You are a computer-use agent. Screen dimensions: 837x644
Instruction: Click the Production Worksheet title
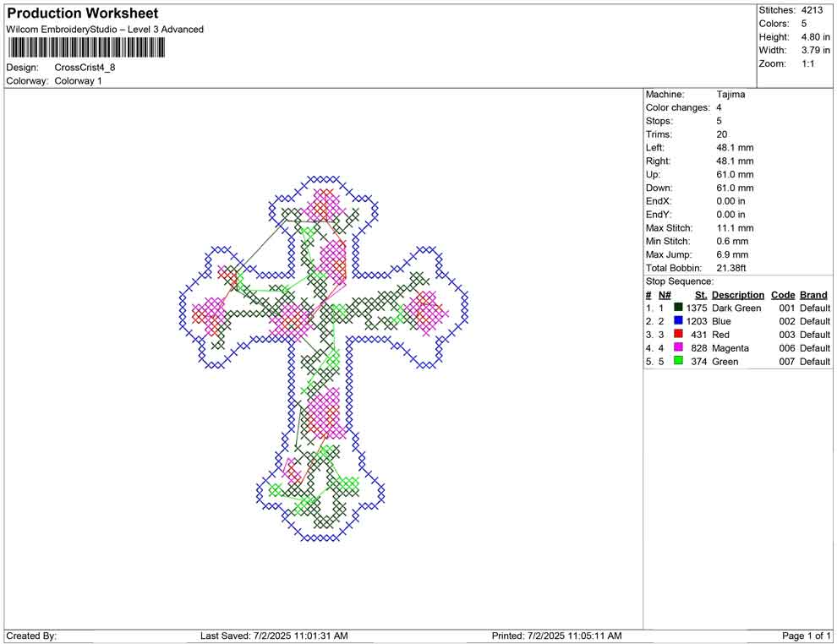[82, 13]
